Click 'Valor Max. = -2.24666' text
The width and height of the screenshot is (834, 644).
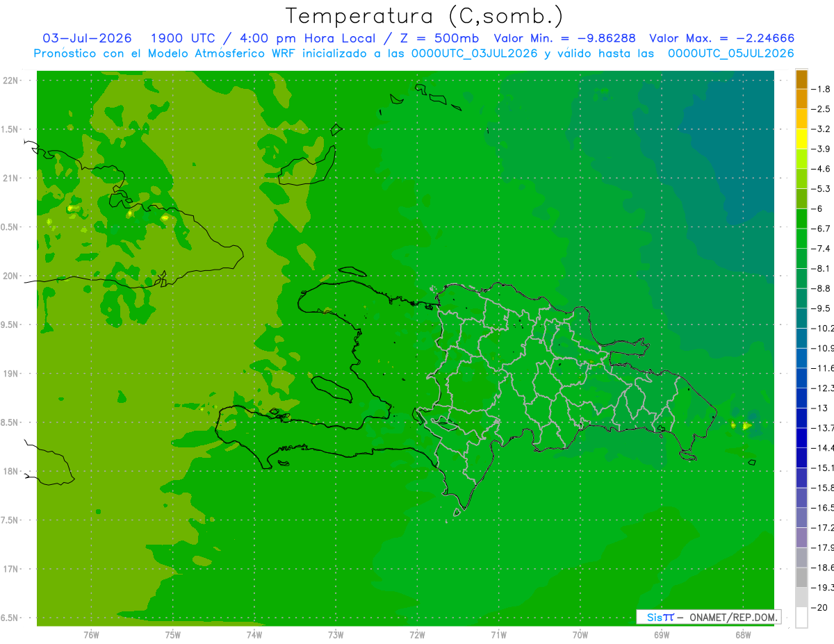pos(721,38)
